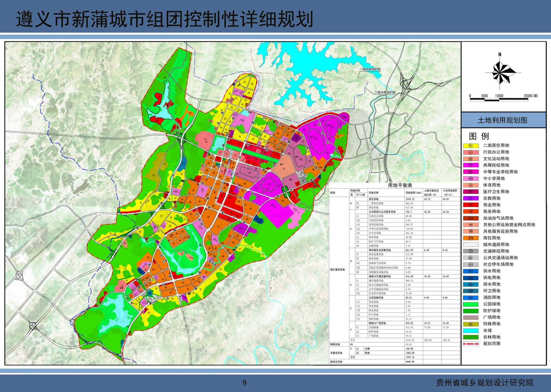Screen dimensions: 551x392
Task: Click the 一级水库保护线 map label
Action: [x=370, y=69]
